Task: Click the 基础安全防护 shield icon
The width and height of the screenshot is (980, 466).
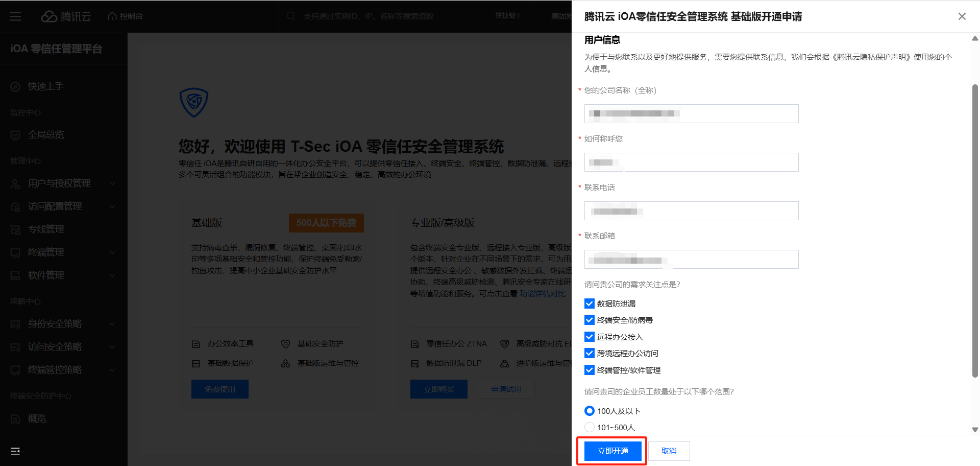Action: 286,344
